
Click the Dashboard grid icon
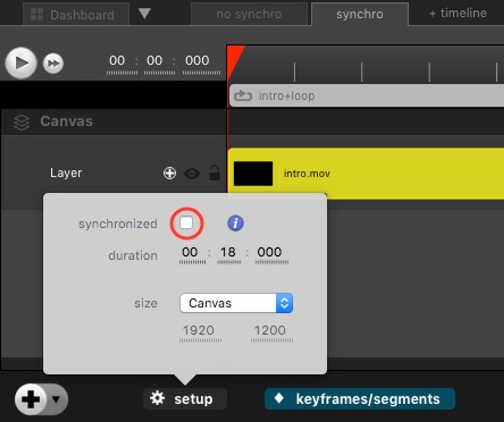37,14
